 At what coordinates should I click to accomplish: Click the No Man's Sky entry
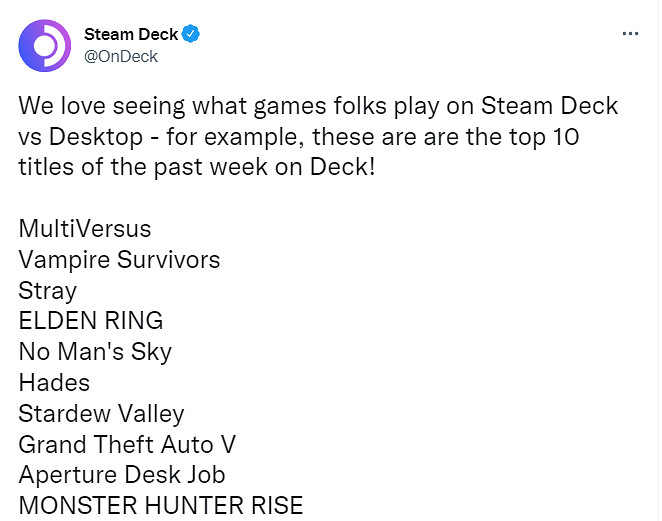pyautogui.click(x=95, y=352)
